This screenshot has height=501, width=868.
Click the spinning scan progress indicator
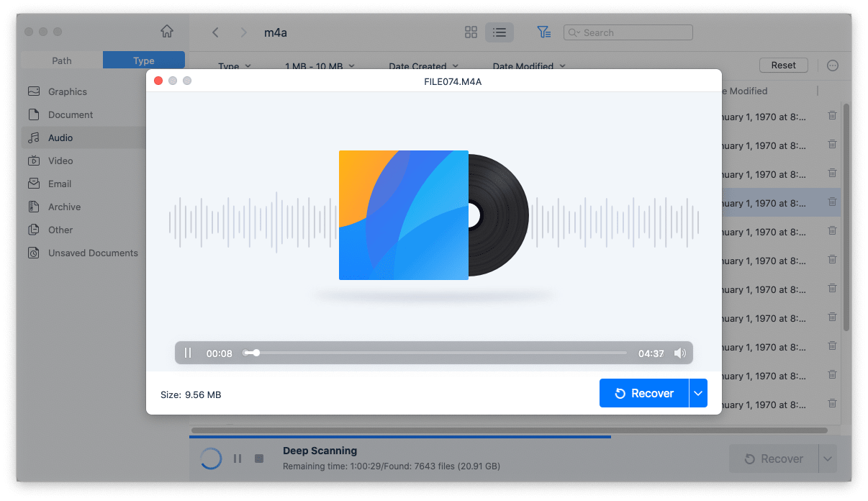pos(211,459)
